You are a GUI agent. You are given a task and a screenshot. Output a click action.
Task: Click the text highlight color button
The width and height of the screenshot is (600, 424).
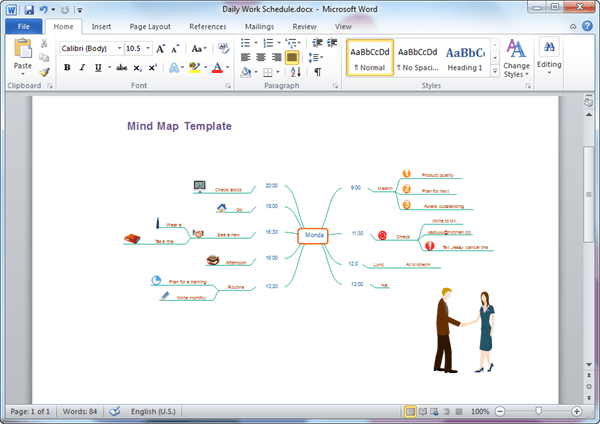tap(194, 68)
